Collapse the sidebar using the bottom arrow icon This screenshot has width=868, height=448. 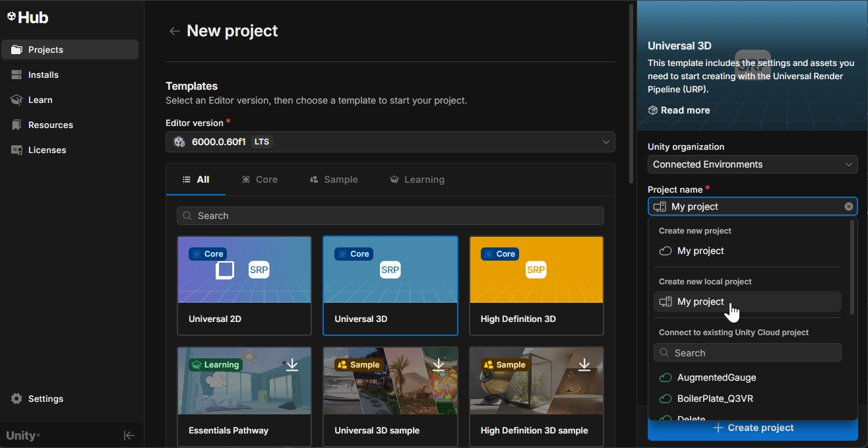point(129,435)
